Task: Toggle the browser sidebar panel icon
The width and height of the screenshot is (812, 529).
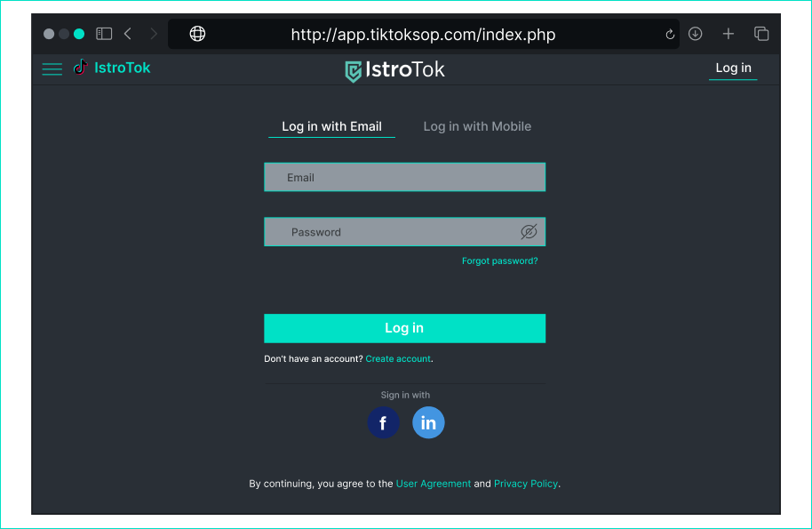Action: point(104,34)
